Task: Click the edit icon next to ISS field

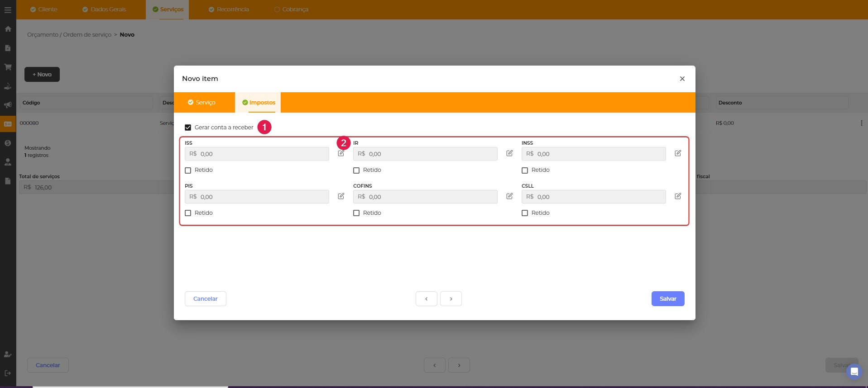Action: [x=341, y=154]
